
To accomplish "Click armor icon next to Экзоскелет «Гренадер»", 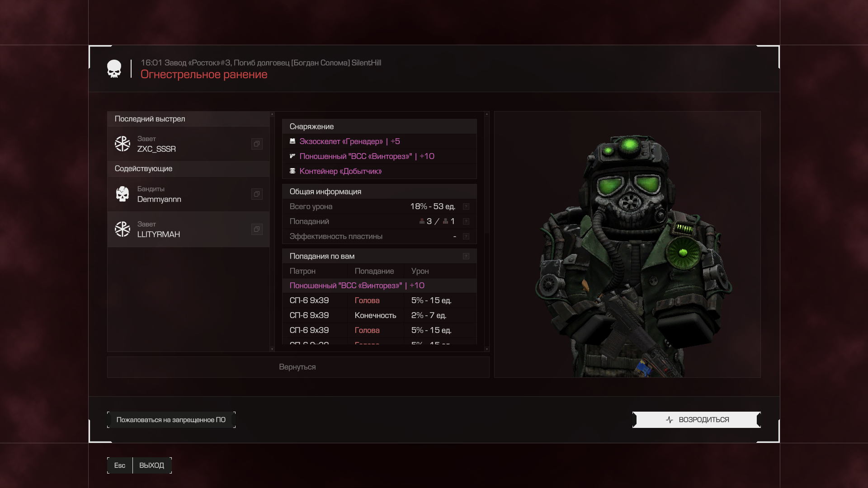I will click(x=292, y=141).
